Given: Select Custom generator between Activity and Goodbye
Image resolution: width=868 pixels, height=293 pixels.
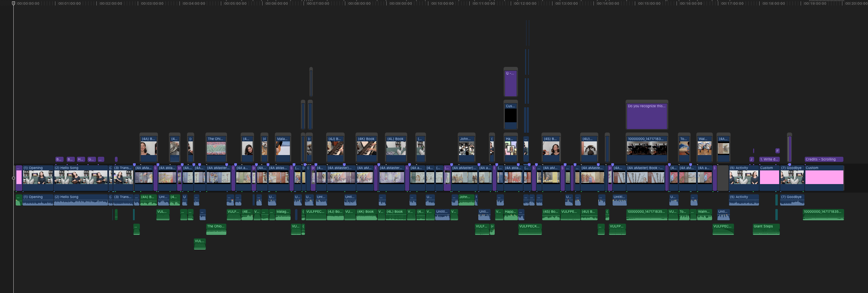Looking at the screenshot, I should tap(769, 178).
